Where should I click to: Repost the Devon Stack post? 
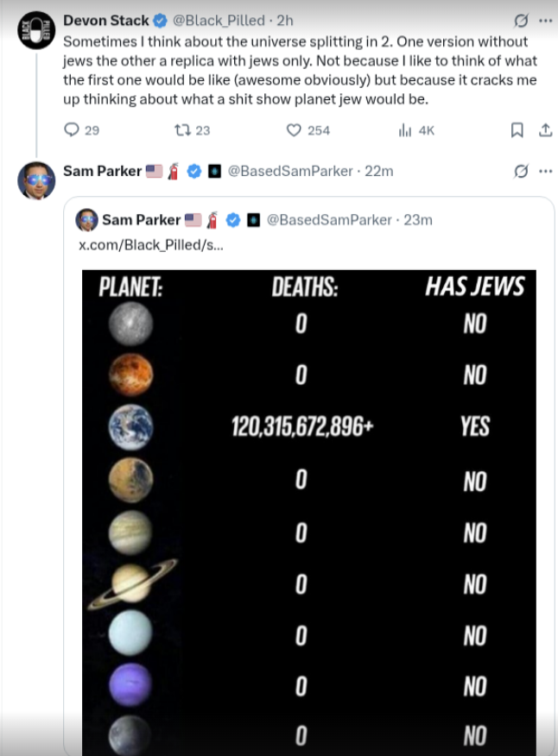192,130
